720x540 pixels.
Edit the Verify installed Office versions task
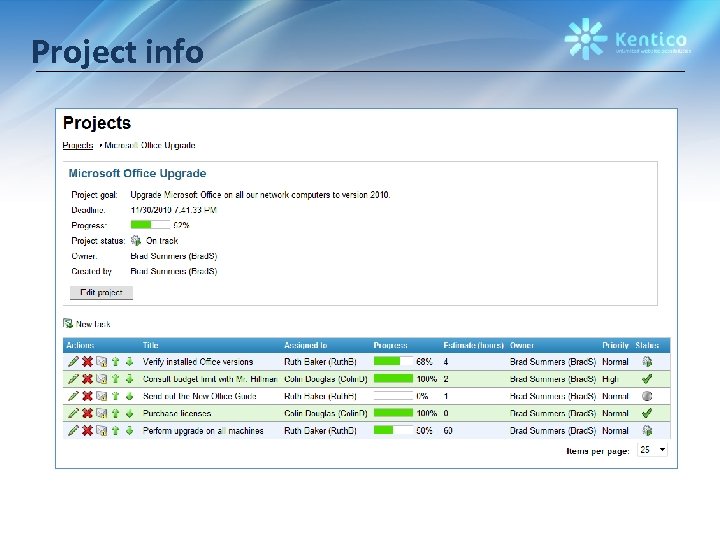tap(73, 362)
